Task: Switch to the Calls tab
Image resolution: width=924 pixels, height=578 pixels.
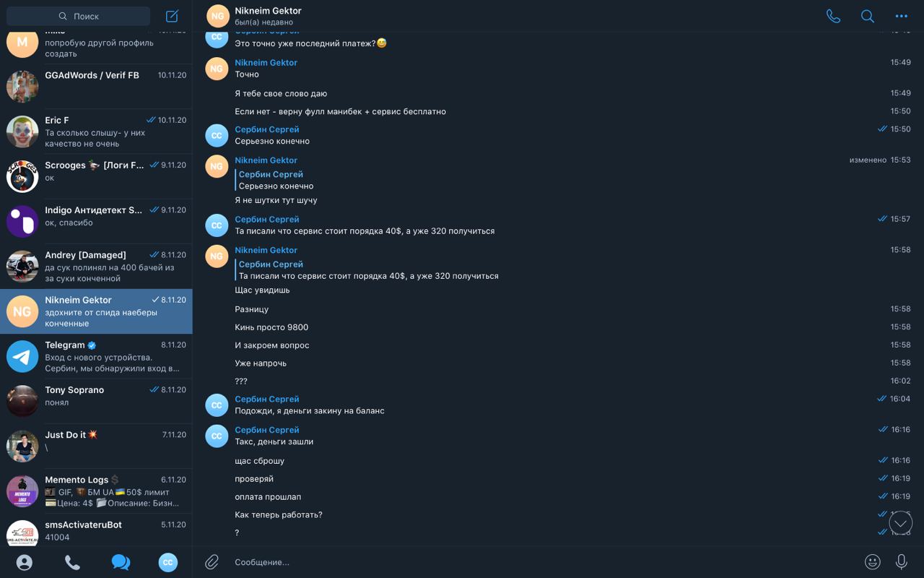Action: tap(72, 562)
